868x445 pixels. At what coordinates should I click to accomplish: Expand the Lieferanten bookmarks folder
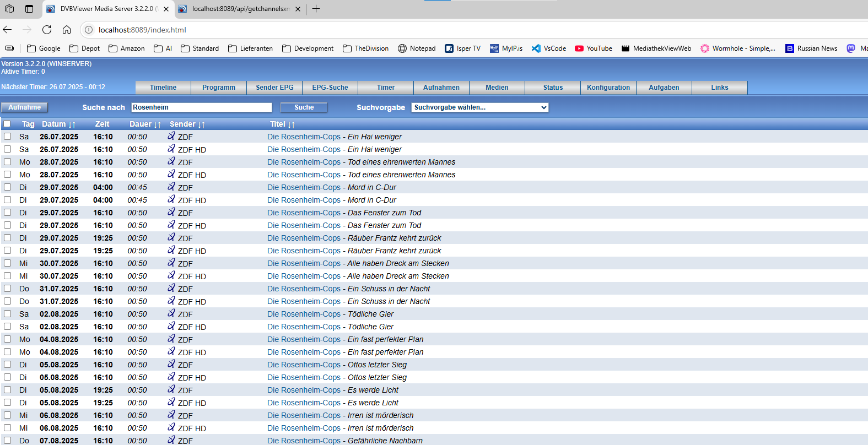[x=250, y=48]
